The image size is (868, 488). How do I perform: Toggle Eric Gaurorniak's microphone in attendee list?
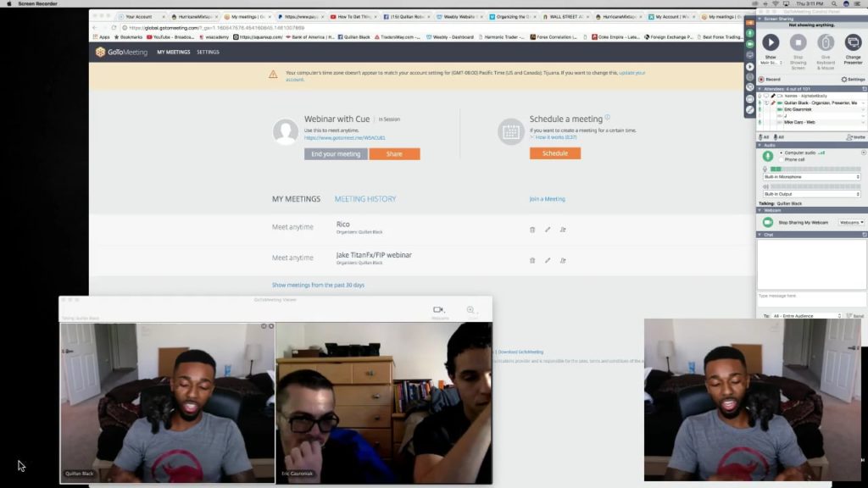[759, 109]
